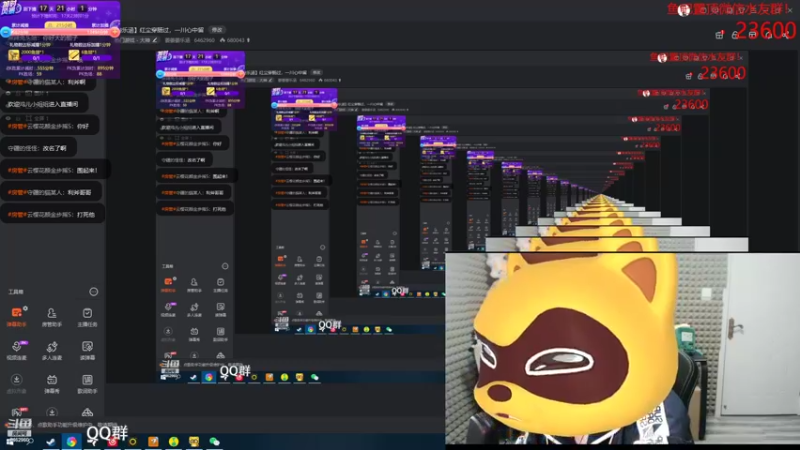
Task: Click the first top-right icon with red dot
Action: [719, 35]
